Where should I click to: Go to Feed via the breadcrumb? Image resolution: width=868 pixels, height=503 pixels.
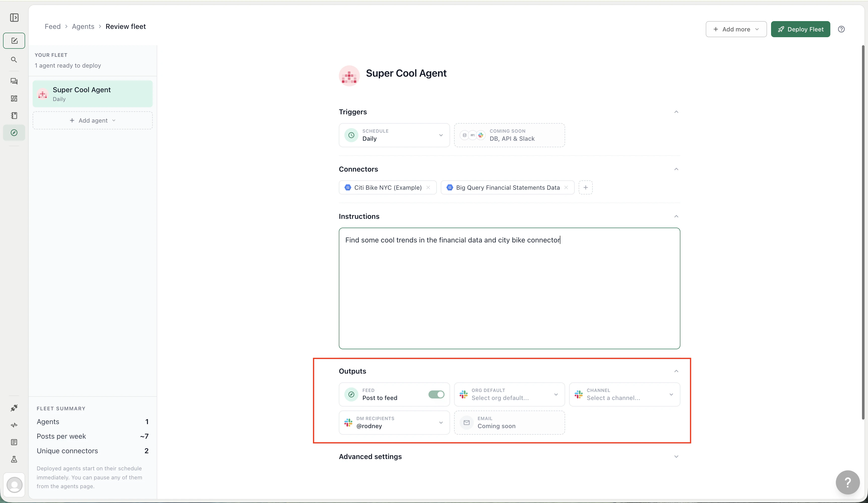point(53,26)
